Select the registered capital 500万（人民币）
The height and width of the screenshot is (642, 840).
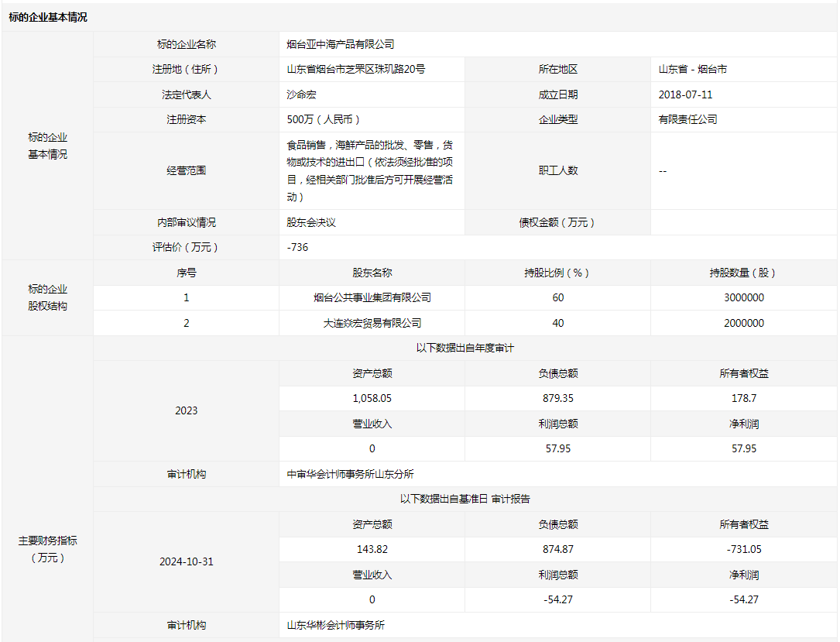(324, 119)
